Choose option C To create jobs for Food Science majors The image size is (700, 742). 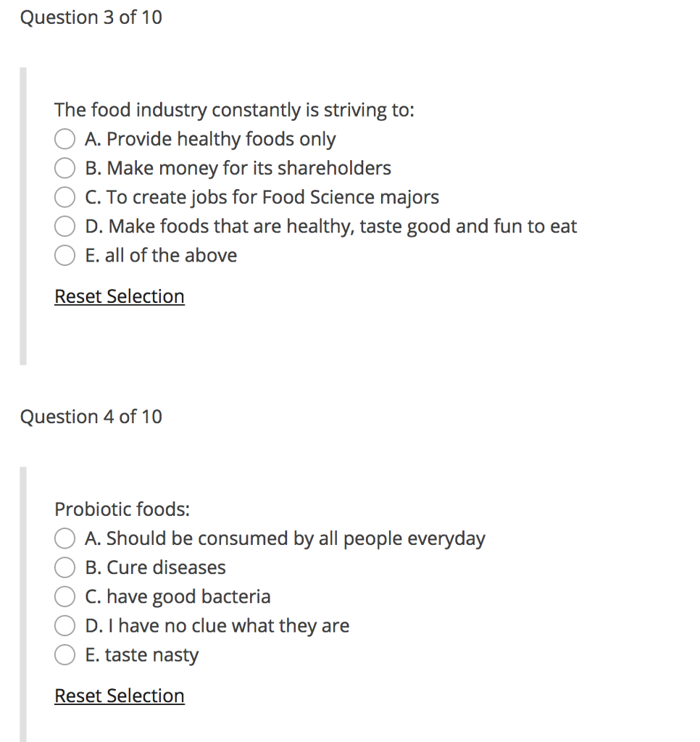(x=64, y=197)
